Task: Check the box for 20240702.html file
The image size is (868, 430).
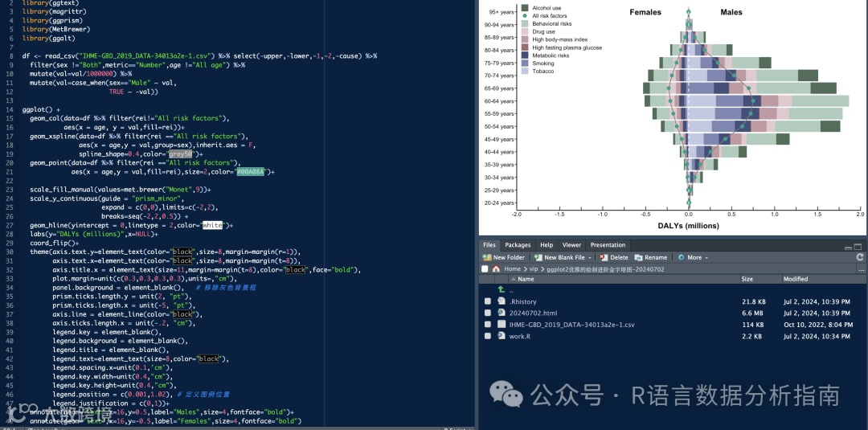Action: [x=488, y=313]
